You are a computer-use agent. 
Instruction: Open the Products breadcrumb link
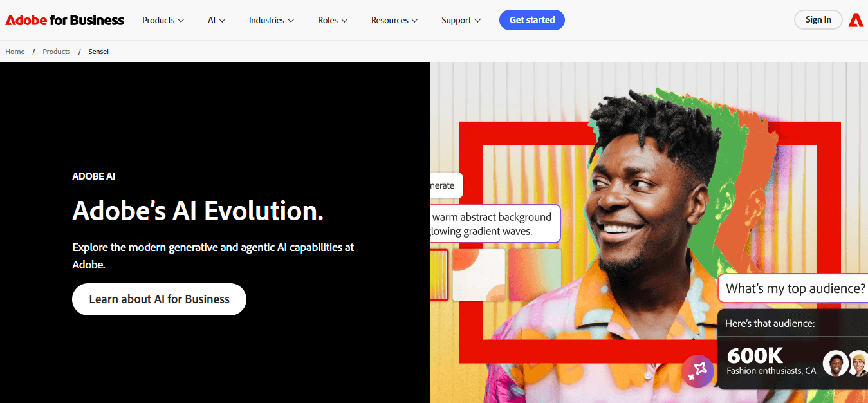click(57, 52)
